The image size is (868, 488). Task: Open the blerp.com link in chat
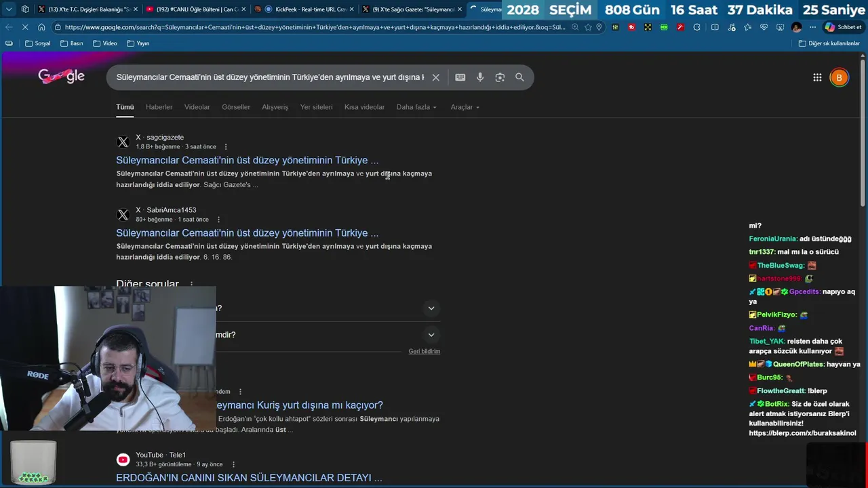(x=802, y=433)
